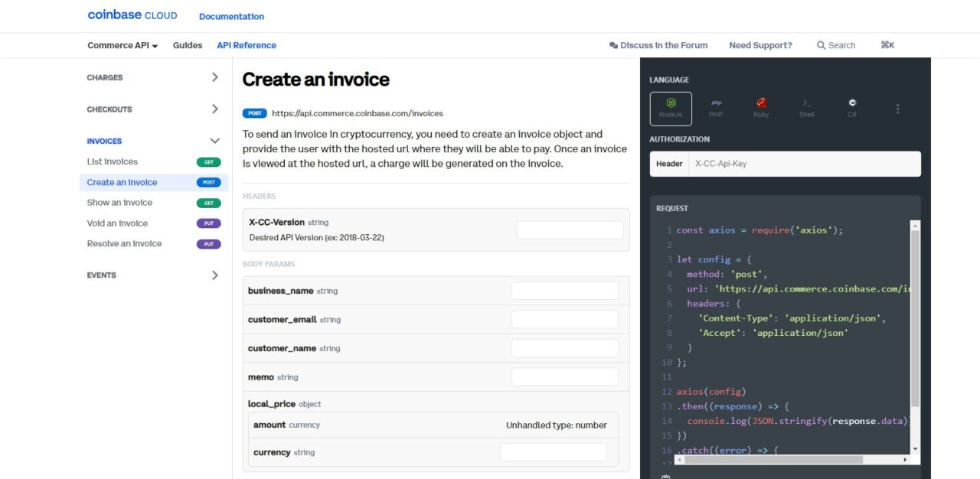
Task: Select the C# language icon
Action: click(x=851, y=109)
